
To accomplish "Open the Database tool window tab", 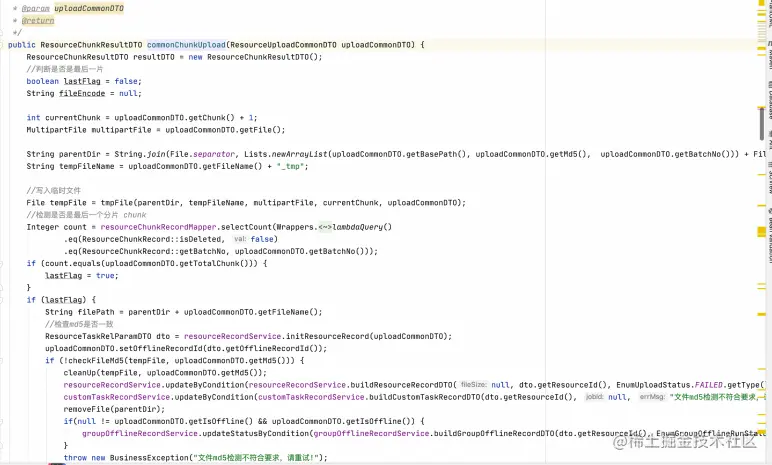I will click(x=770, y=100).
